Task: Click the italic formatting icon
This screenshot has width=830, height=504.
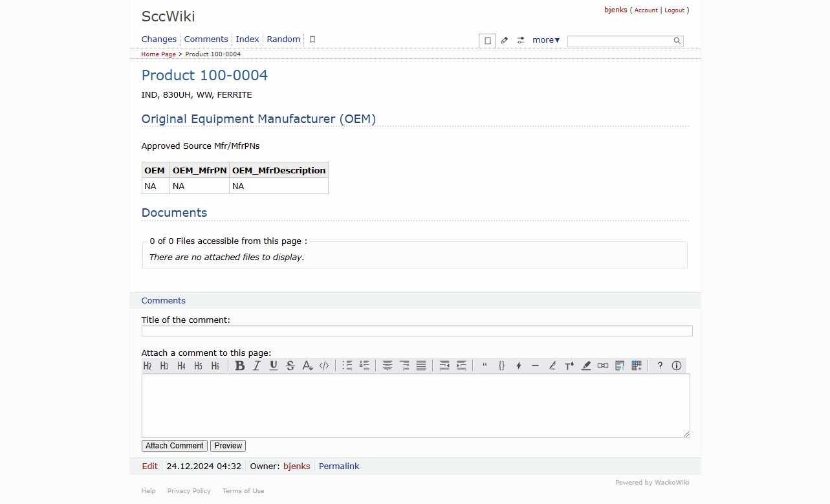Action: click(x=257, y=366)
